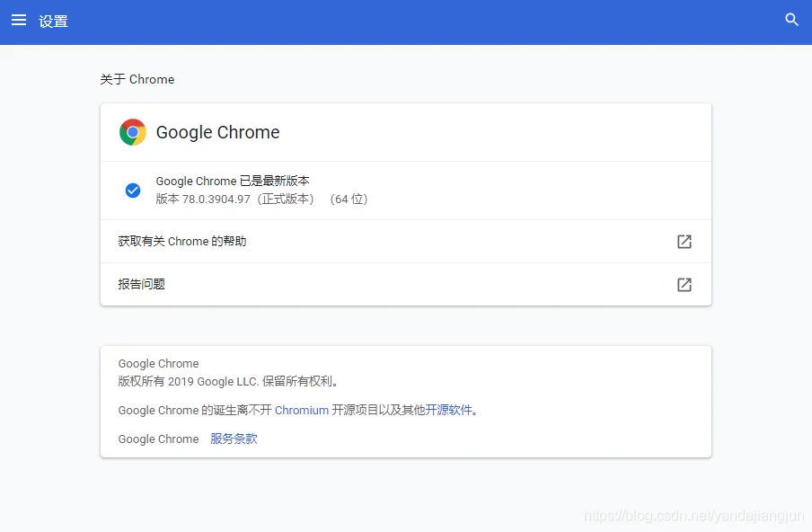
Task: Open 获取有关 Chrome 的帮助 row
Action: point(405,242)
